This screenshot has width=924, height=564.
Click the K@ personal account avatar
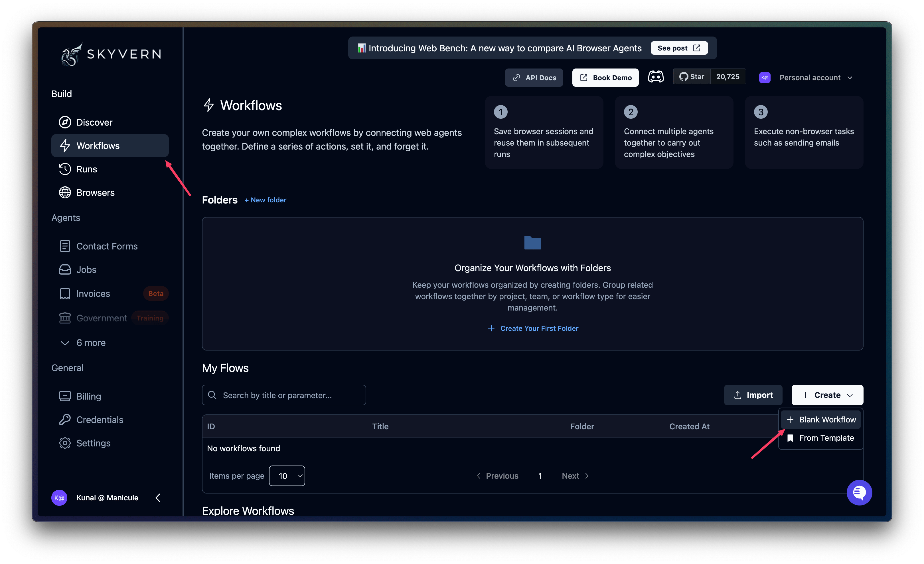[765, 78]
